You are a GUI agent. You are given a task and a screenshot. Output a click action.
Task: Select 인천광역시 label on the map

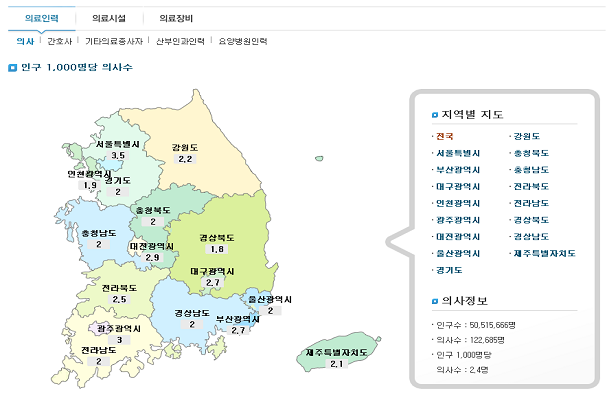click(x=89, y=174)
